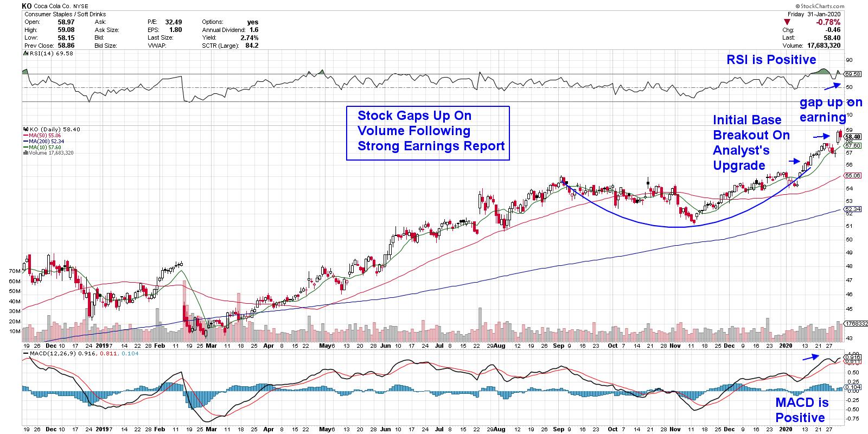868x434 pixels.
Task: Click the Coca Cola Co. company name
Action: (52, 7)
